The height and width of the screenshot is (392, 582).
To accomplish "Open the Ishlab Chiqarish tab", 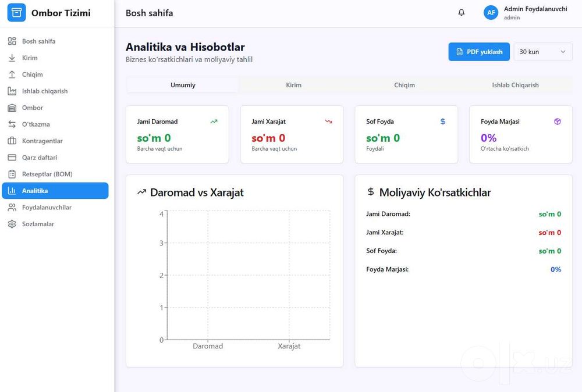I will tap(515, 85).
